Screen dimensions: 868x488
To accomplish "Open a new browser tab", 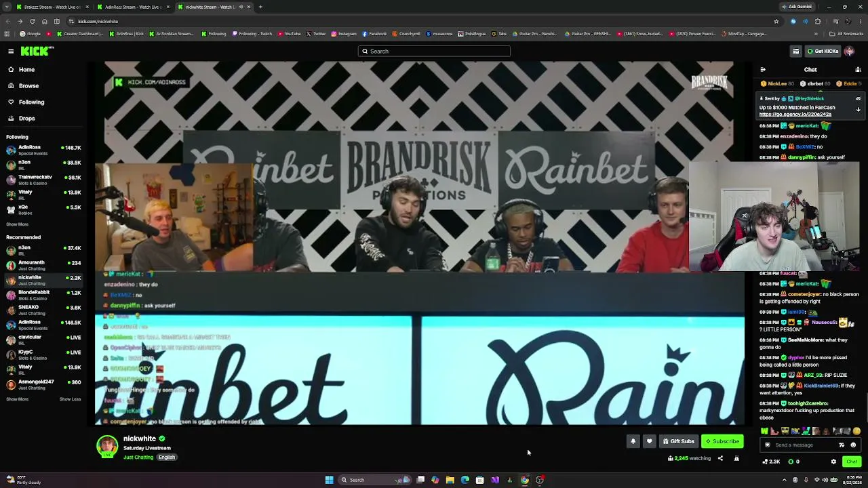I will pyautogui.click(x=260, y=7).
